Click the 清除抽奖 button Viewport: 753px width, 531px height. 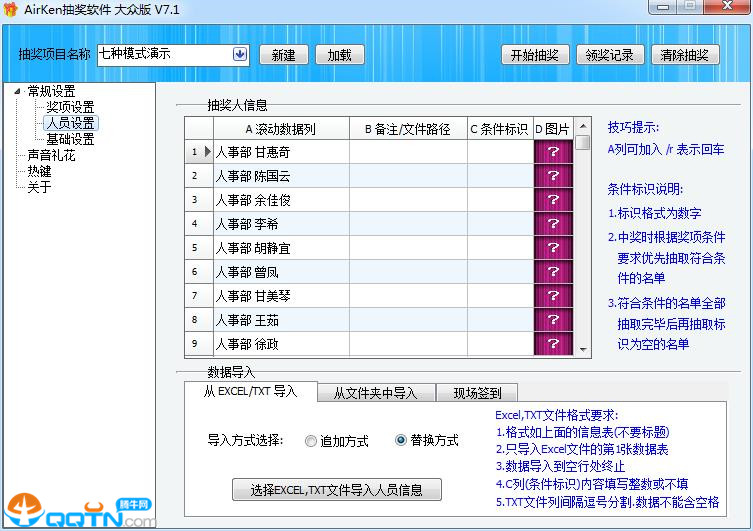(685, 55)
